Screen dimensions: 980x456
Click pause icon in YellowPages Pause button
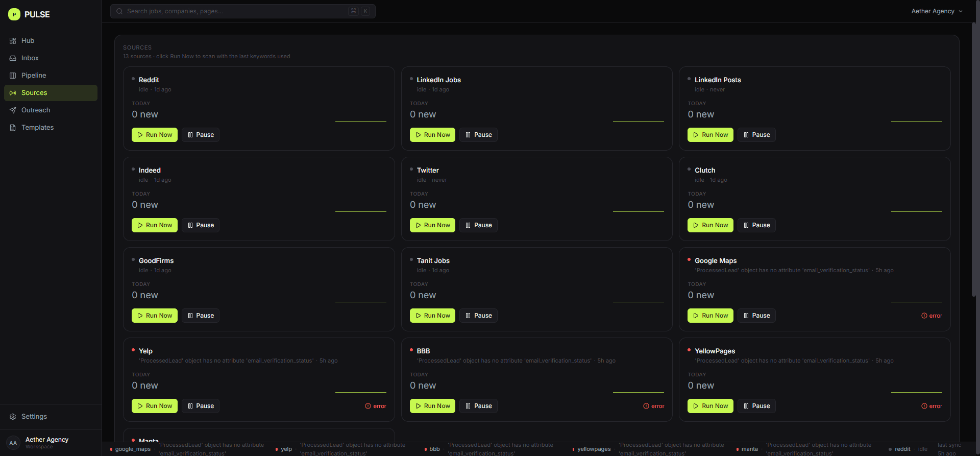[x=746, y=406]
